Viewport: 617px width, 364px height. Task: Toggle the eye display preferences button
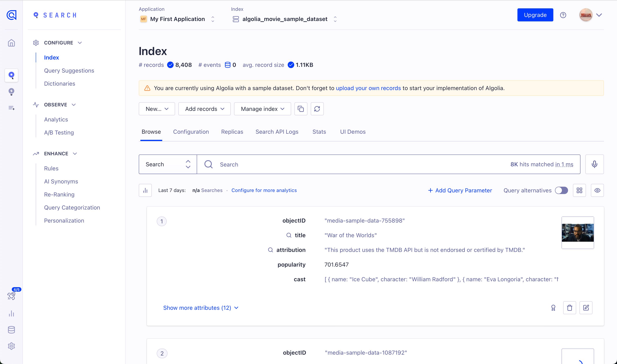click(x=597, y=190)
